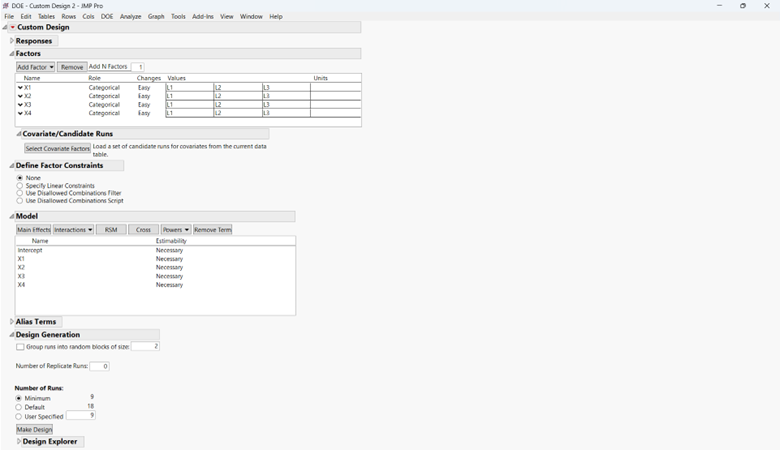Click the L3 value cell of X3

click(x=286, y=104)
